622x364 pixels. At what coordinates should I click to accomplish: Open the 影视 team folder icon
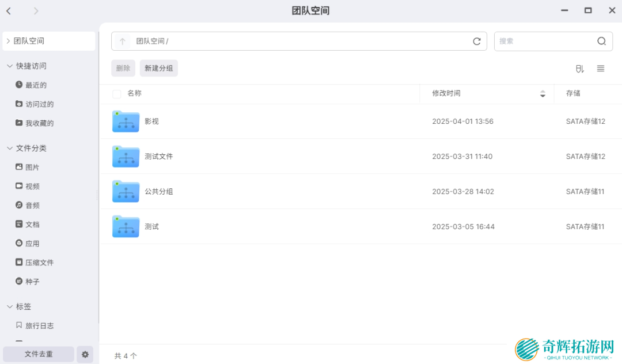(126, 122)
